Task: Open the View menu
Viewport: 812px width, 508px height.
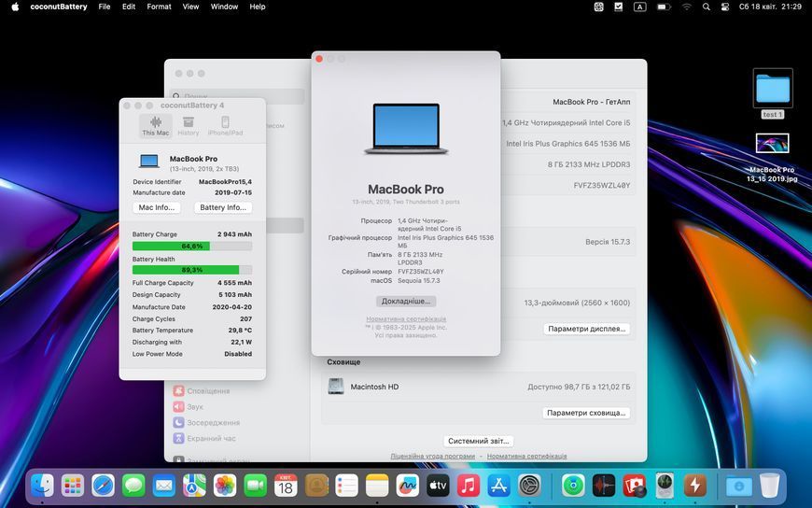Action: point(190,7)
